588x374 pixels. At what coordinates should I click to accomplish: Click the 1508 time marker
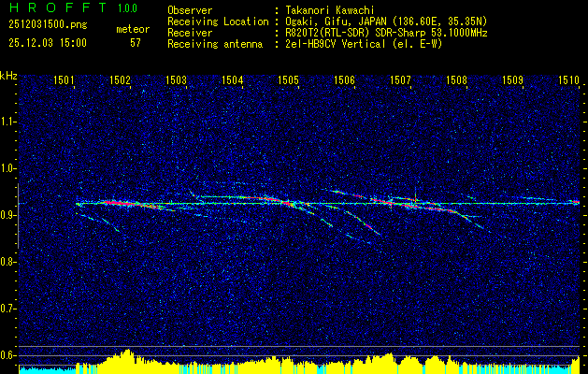(x=456, y=79)
